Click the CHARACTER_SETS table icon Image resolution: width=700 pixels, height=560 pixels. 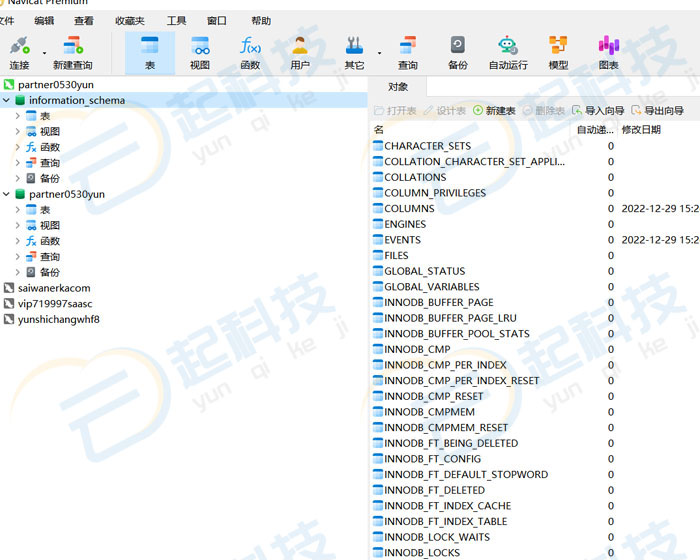pos(378,146)
